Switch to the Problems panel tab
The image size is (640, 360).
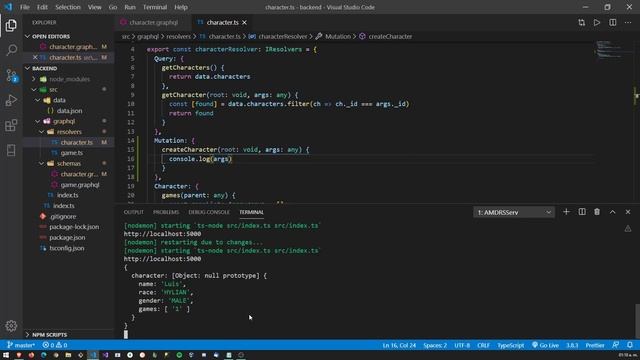[166, 212]
